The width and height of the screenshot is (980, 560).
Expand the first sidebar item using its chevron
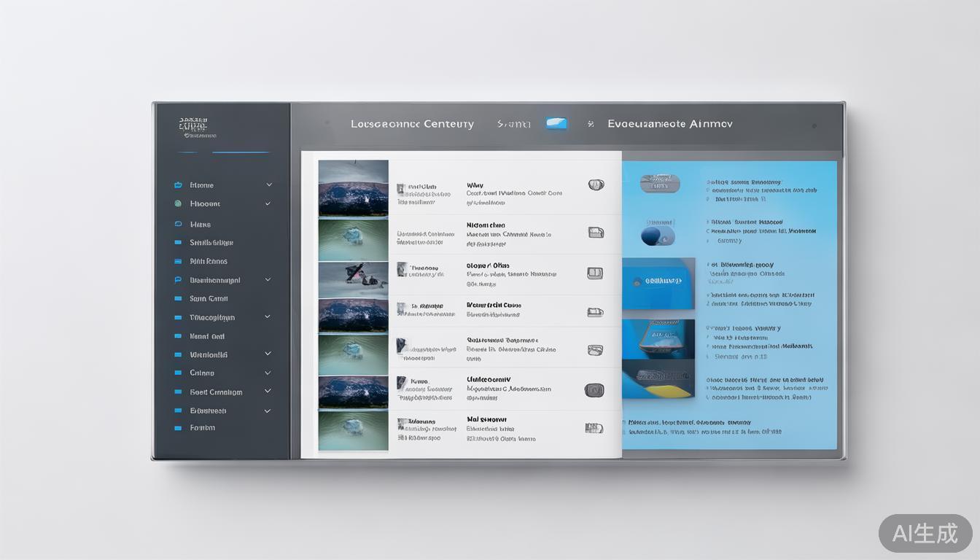[269, 185]
